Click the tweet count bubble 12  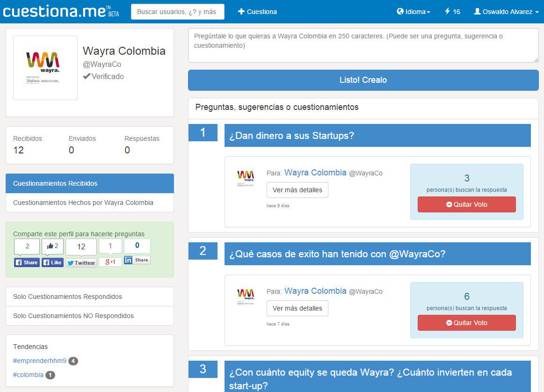click(81, 247)
